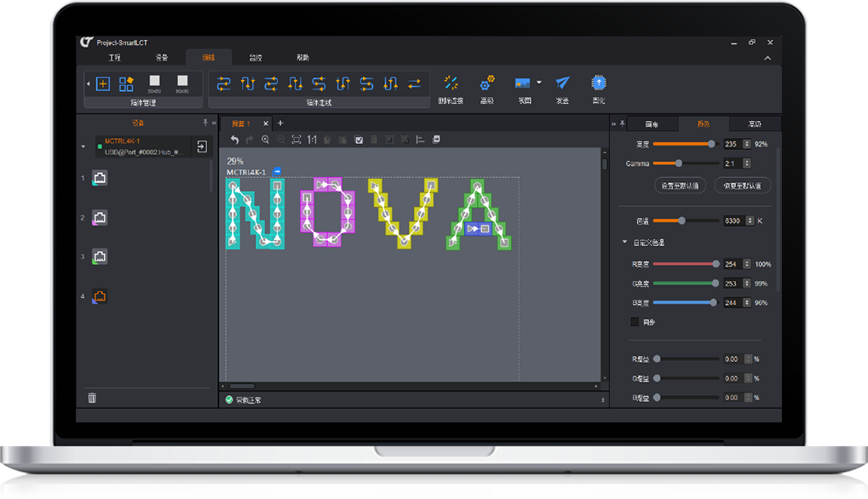Select Ethernet port 4 in device list
Image resolution: width=868 pixels, height=499 pixels.
[100, 296]
